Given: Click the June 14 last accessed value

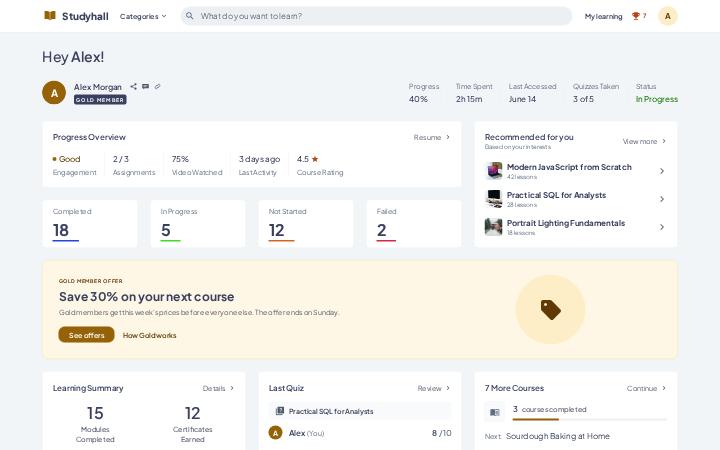Looking at the screenshot, I should (x=522, y=99).
